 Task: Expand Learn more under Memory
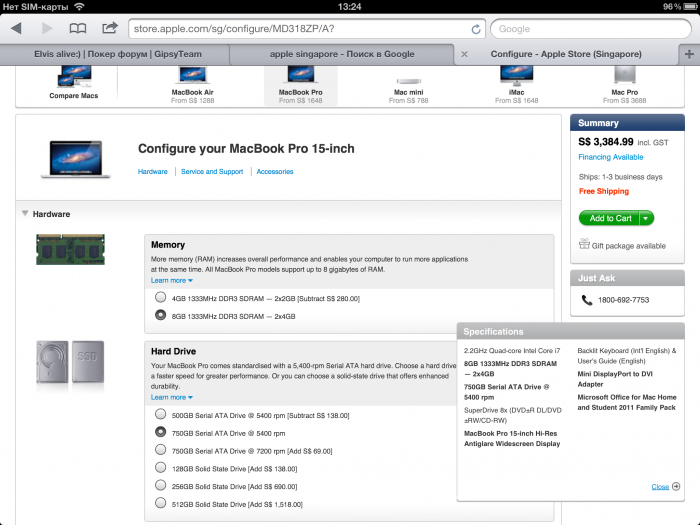[x=171, y=280]
